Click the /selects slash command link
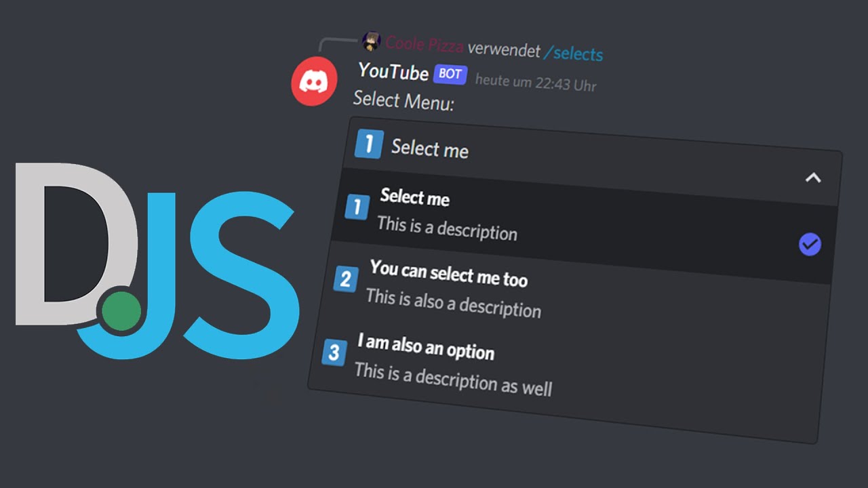Image resolution: width=868 pixels, height=488 pixels. [574, 53]
